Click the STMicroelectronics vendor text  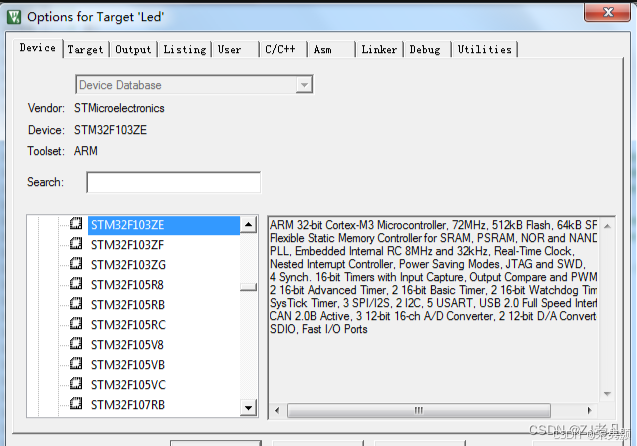coord(119,108)
